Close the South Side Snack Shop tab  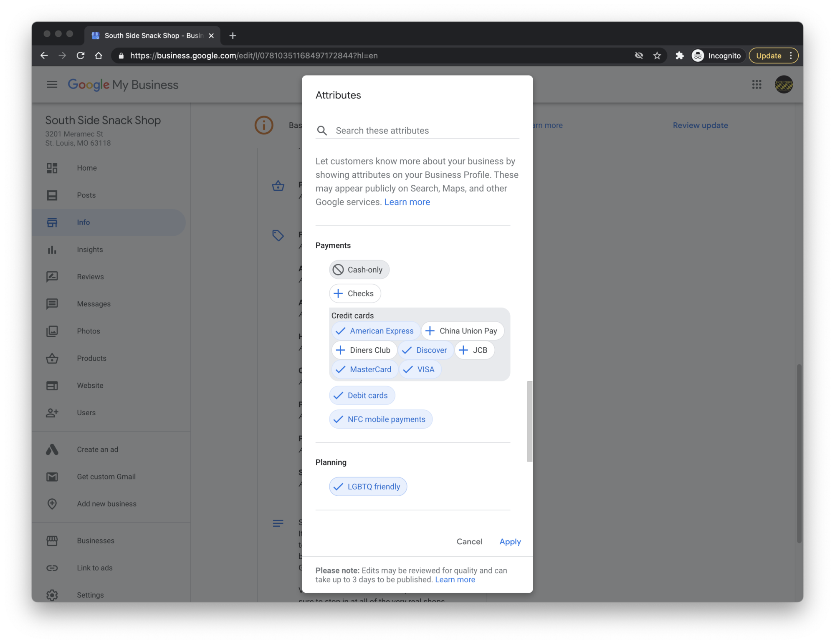coord(211,35)
